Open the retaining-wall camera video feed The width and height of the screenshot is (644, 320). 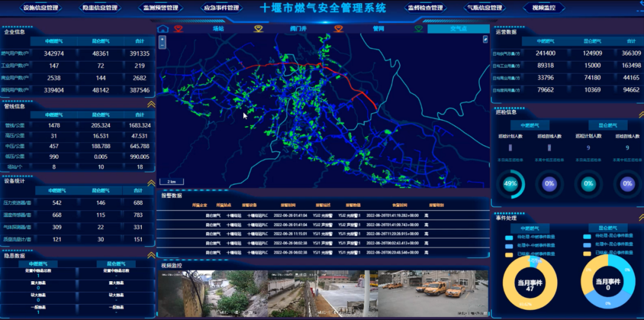(213, 293)
